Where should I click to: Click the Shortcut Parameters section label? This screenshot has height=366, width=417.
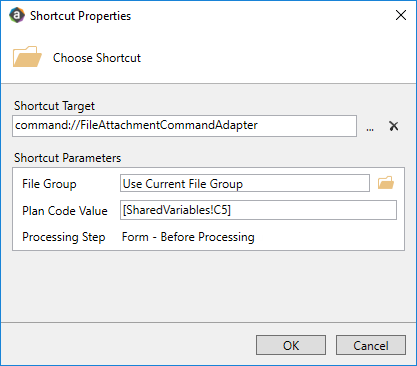pos(67,158)
